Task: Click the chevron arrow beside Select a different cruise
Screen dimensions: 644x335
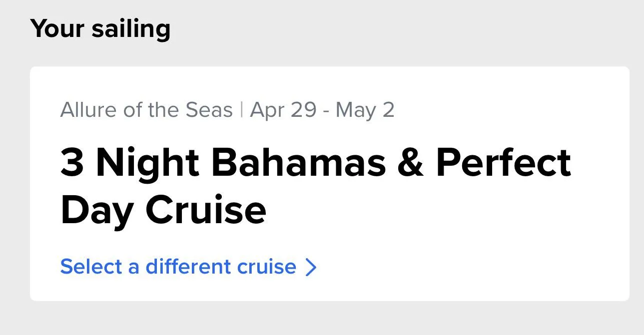Action: (311, 267)
